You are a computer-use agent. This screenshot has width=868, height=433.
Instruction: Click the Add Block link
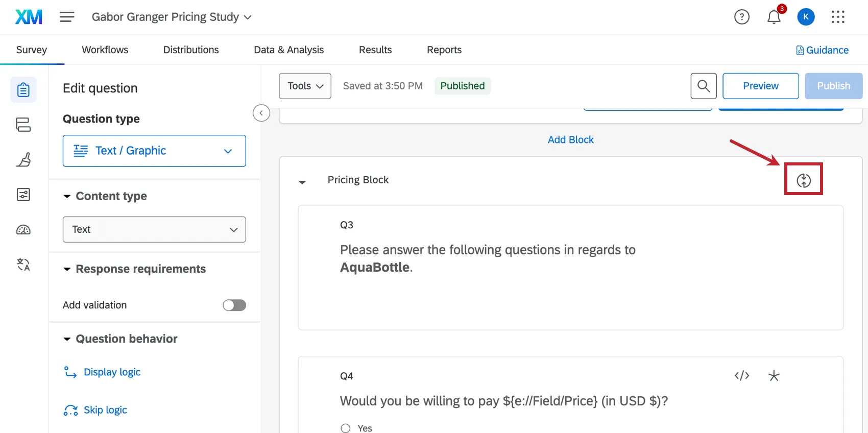tap(570, 139)
